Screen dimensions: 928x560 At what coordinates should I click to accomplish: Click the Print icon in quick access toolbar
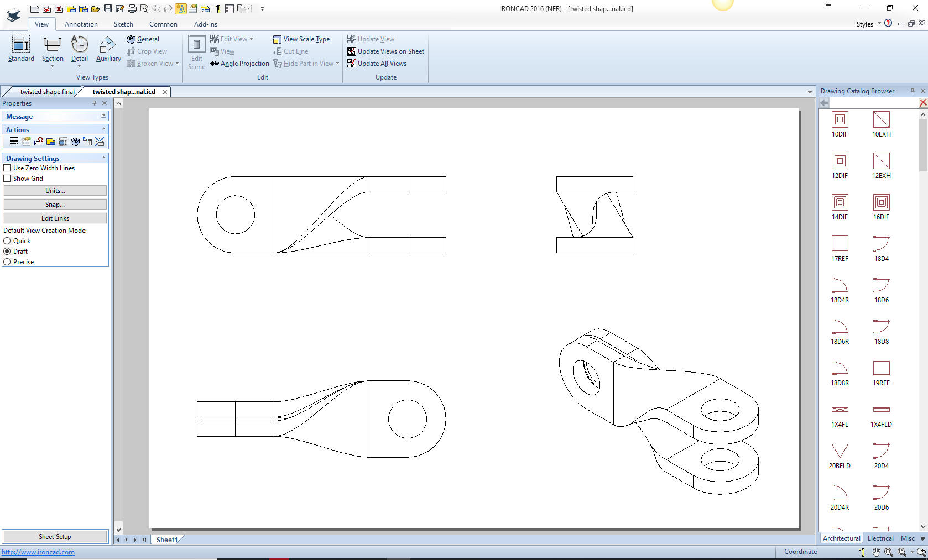click(x=132, y=9)
